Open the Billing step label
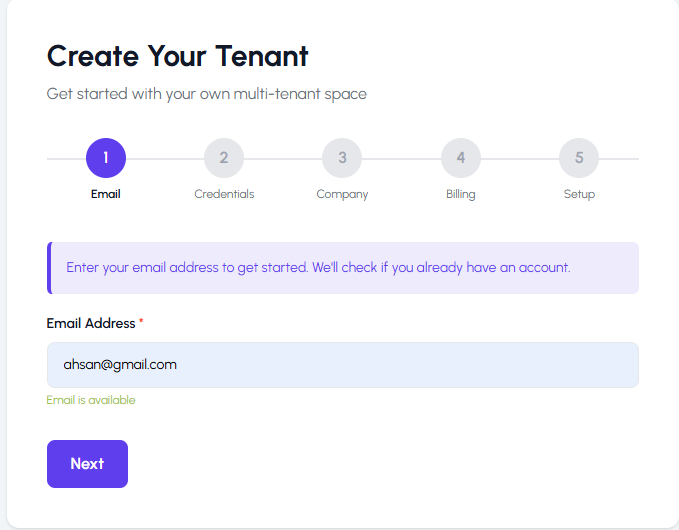Viewport: 679px width, 530px height. (x=461, y=194)
